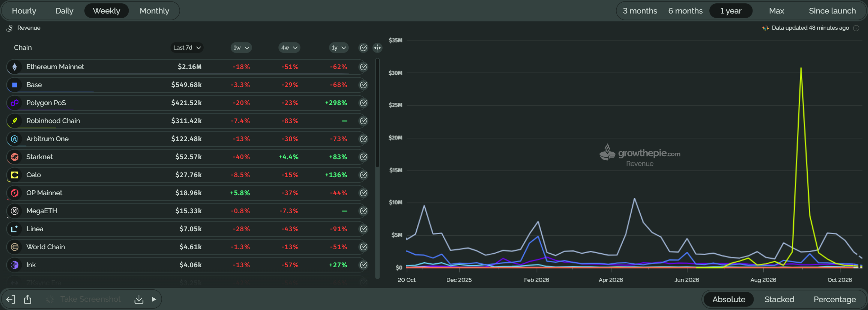Switch to the Daily interval tab
This screenshot has height=310, width=868.
(64, 11)
